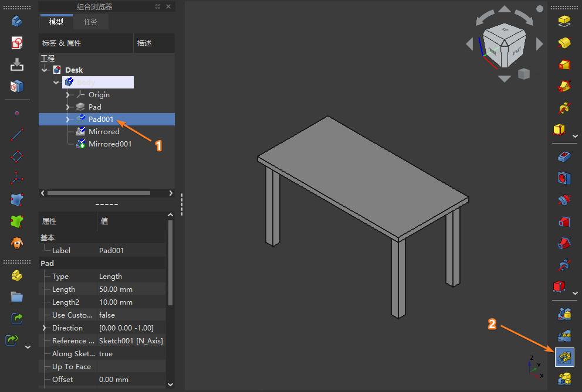This screenshot has height=392, width=582.
Task: Select the Revolution tool icon
Action: (564, 43)
